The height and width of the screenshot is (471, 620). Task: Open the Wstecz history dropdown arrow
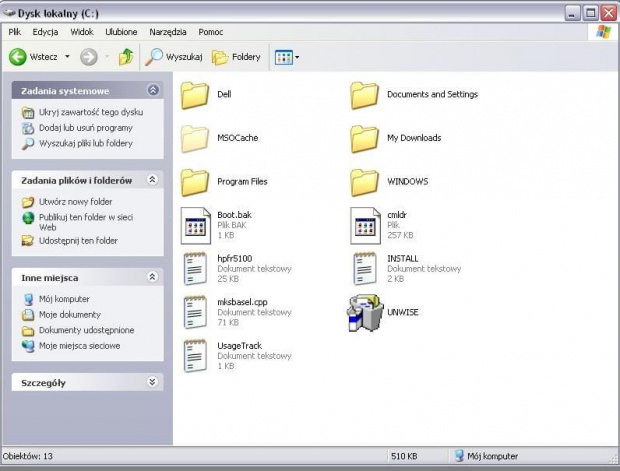[67, 57]
